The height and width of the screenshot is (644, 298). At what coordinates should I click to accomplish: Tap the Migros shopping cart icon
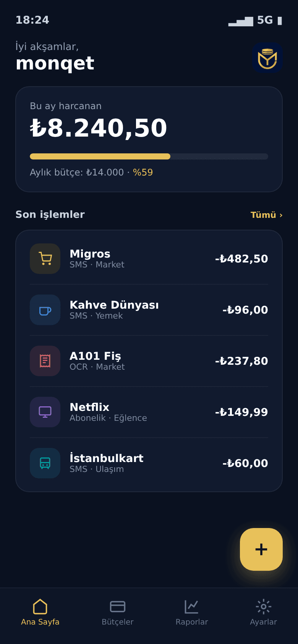(x=45, y=259)
